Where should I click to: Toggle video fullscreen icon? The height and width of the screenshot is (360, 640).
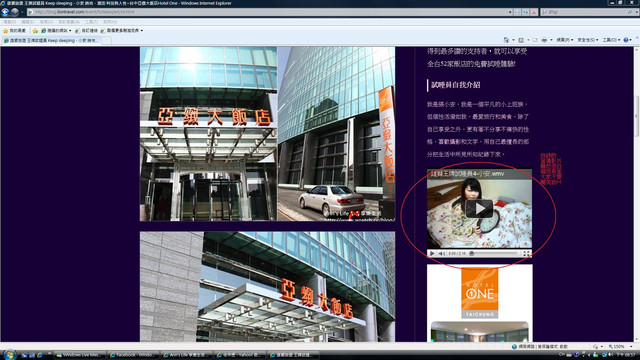[x=527, y=253]
